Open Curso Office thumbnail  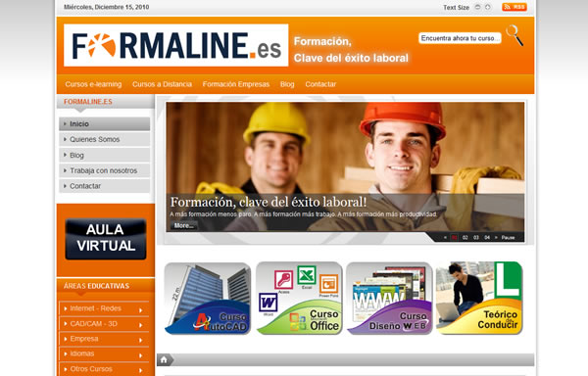[299, 298]
